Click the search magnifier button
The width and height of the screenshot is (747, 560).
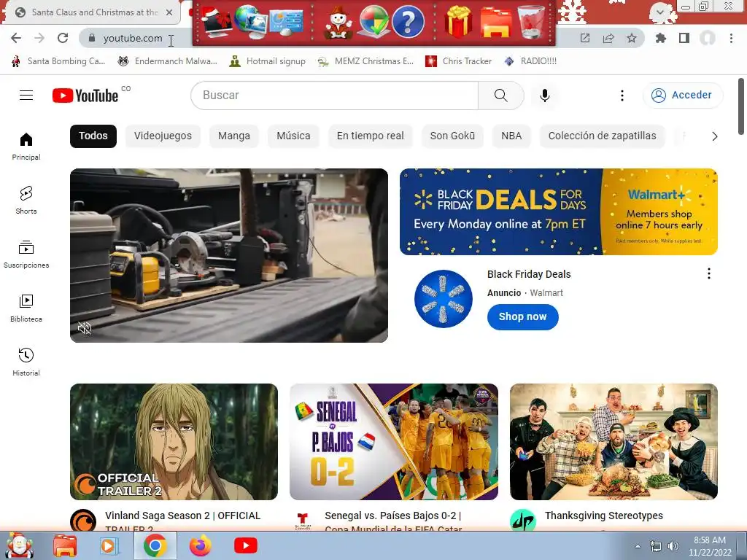pyautogui.click(x=500, y=96)
